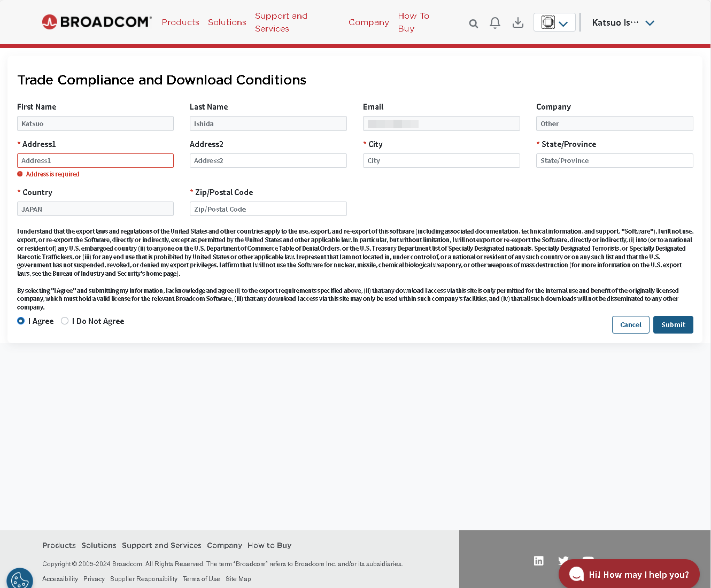711x588 pixels.
Task: Click the footer copyright notice text
Action: (222, 564)
